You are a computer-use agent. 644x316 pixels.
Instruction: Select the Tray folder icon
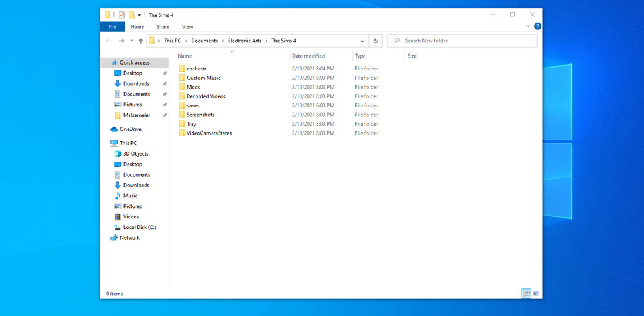point(182,123)
